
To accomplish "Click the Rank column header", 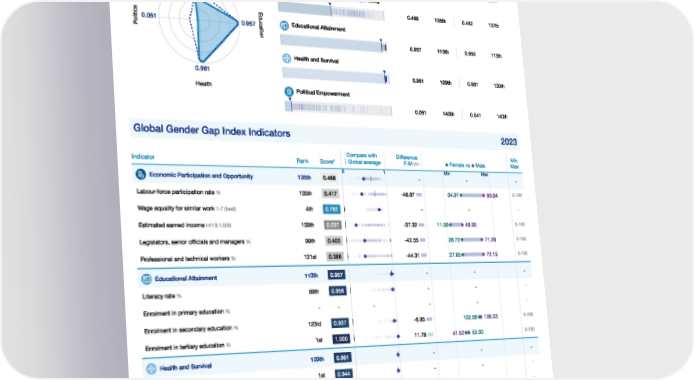I will [303, 161].
